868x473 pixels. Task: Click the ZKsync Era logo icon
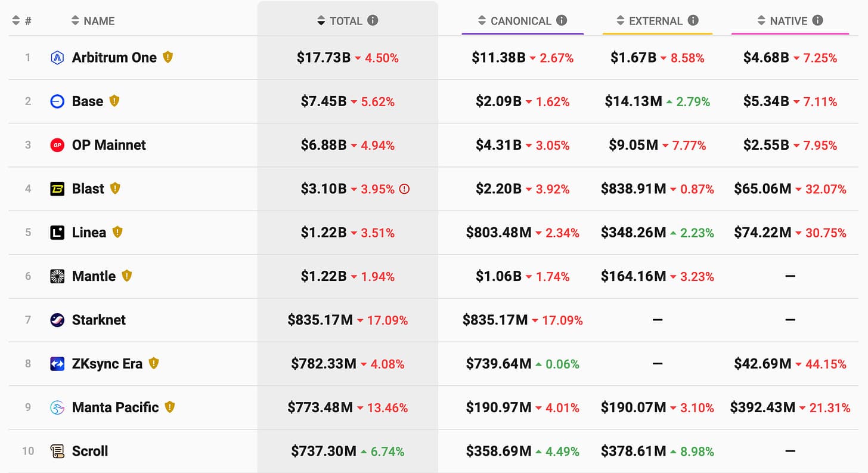point(57,364)
